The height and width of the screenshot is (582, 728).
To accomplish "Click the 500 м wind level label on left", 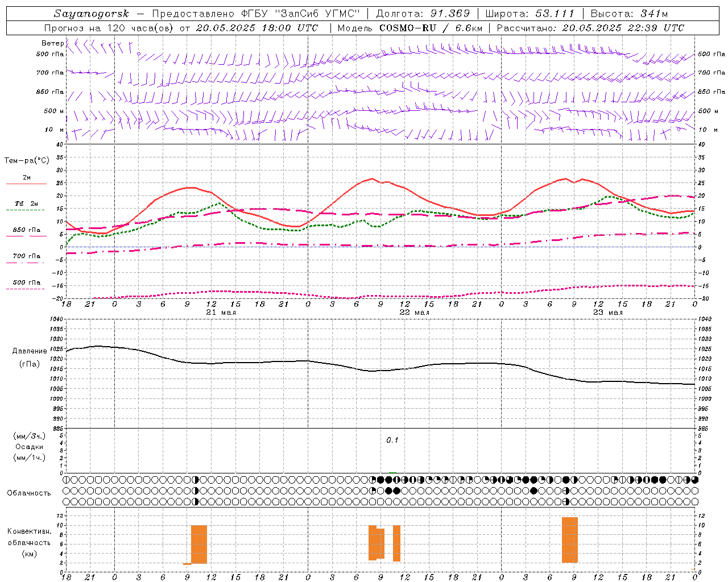I will click(54, 111).
